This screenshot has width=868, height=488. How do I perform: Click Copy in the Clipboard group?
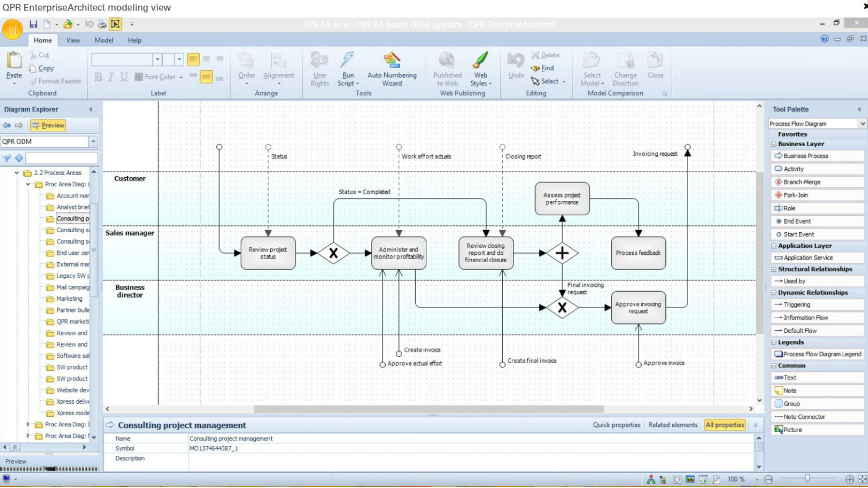[41, 68]
